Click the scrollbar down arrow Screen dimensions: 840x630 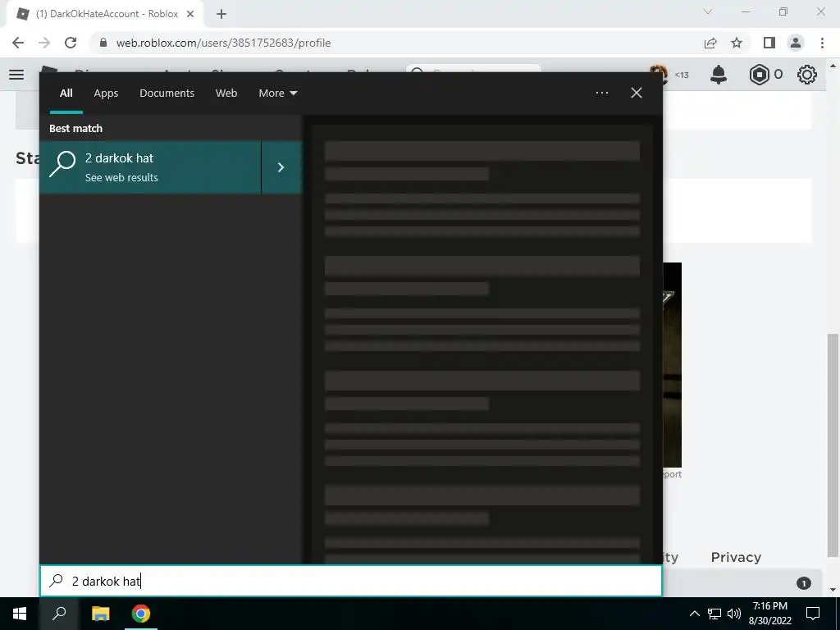point(833,590)
